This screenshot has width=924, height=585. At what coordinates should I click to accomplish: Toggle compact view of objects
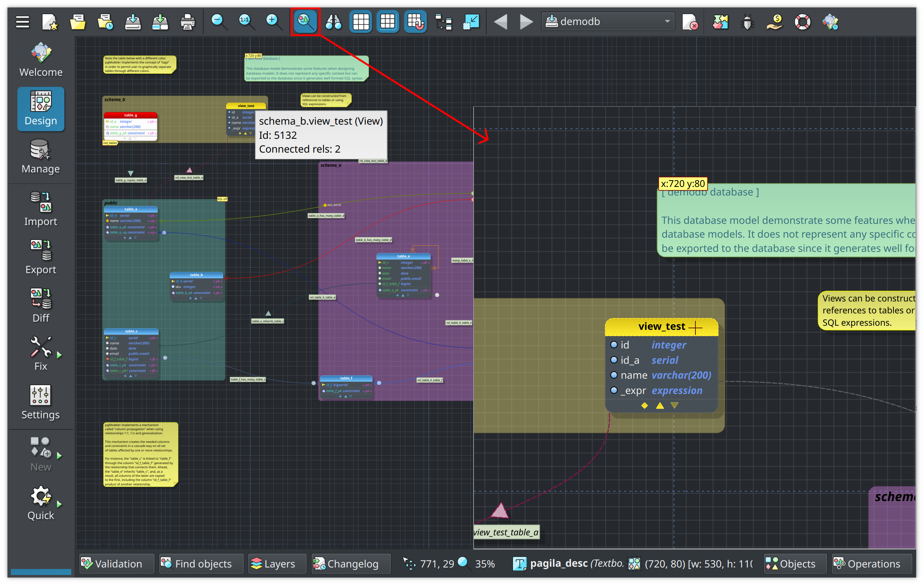(471, 22)
